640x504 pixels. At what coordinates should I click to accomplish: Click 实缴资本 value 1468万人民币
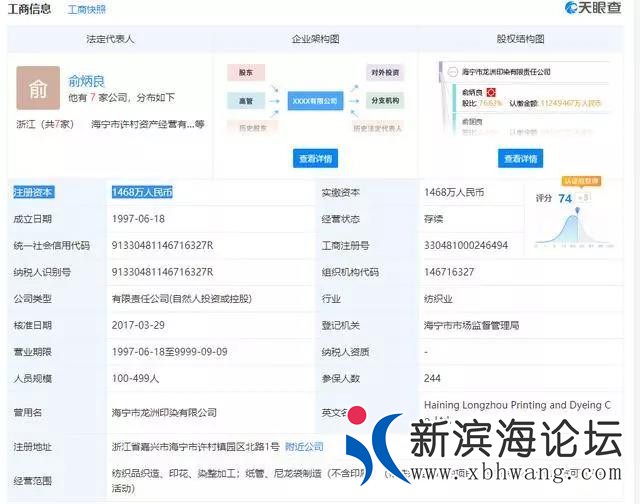[454, 192]
